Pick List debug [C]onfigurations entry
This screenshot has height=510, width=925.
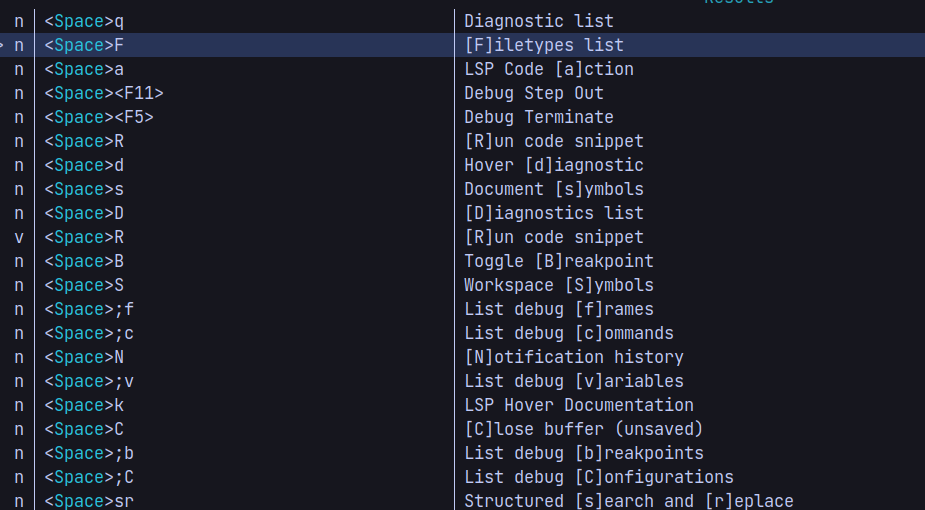(462, 477)
